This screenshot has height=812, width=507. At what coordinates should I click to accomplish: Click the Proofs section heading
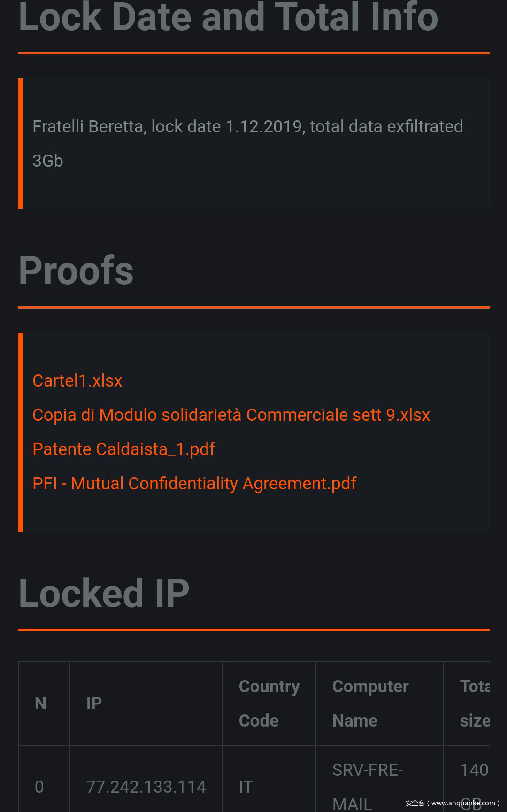[76, 271]
